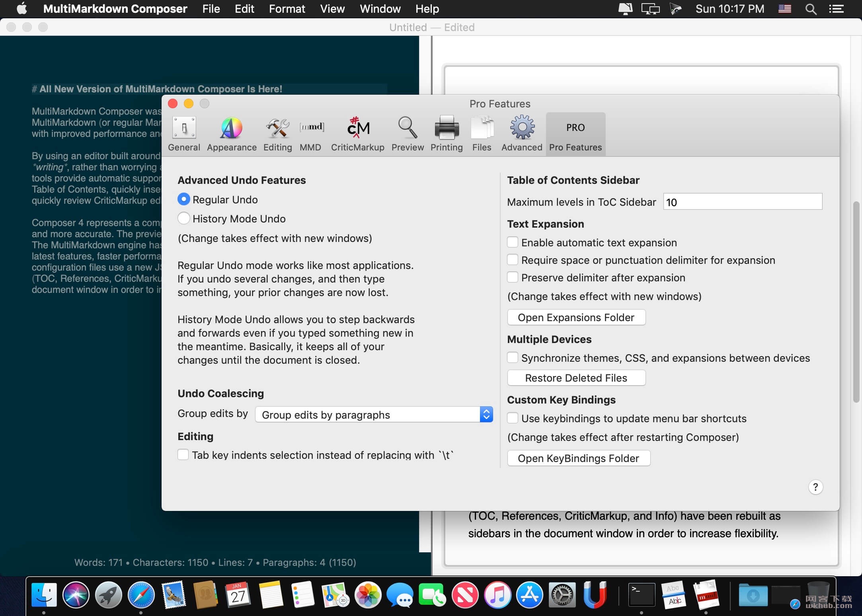The height and width of the screenshot is (616, 862).
Task: Click the document window vertical scrollbar
Action: point(856,302)
